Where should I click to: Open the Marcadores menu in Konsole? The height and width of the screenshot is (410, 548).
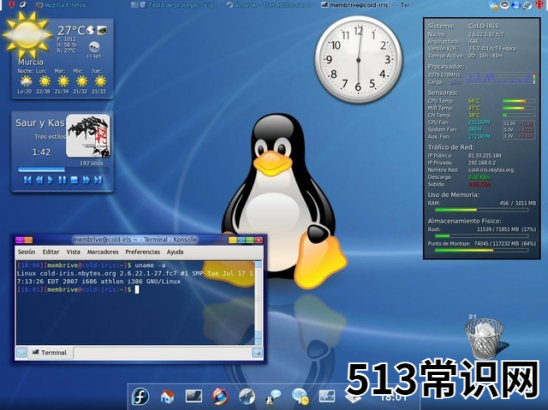click(x=103, y=252)
